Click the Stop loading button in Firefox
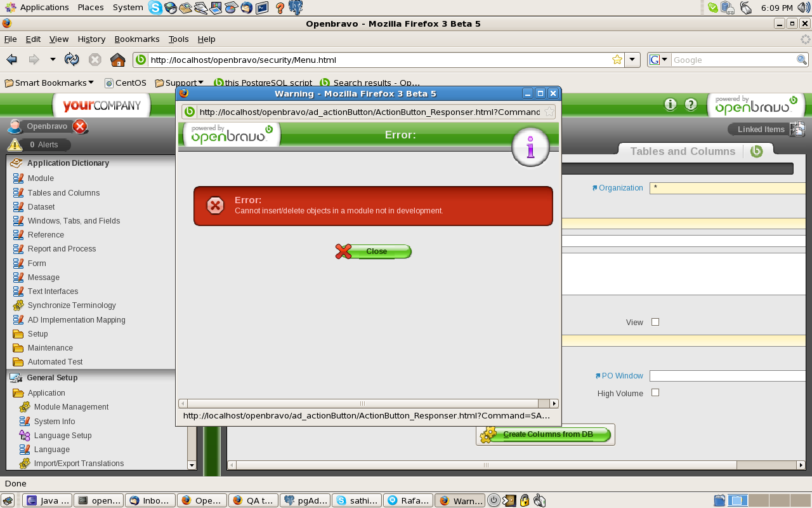 [95, 60]
